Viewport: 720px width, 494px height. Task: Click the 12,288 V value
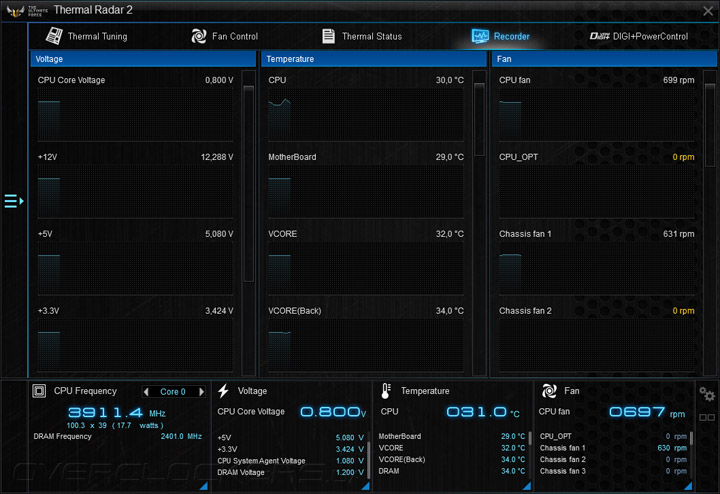pos(217,157)
